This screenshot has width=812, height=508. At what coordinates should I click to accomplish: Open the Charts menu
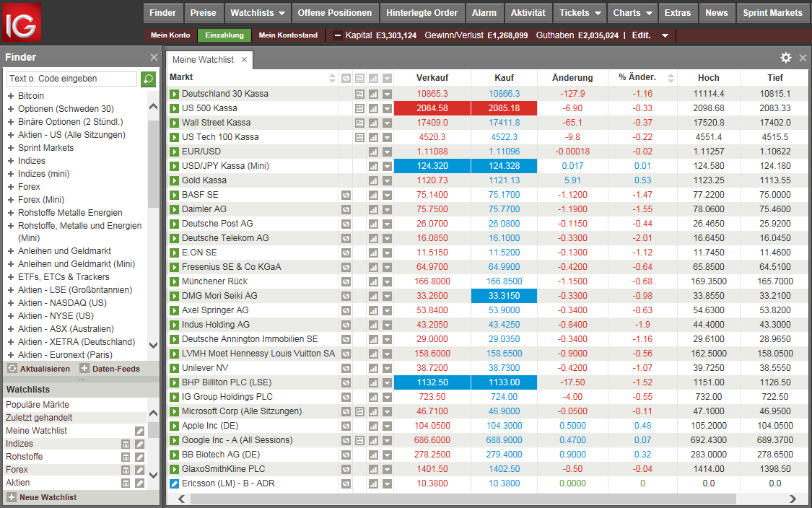click(632, 13)
